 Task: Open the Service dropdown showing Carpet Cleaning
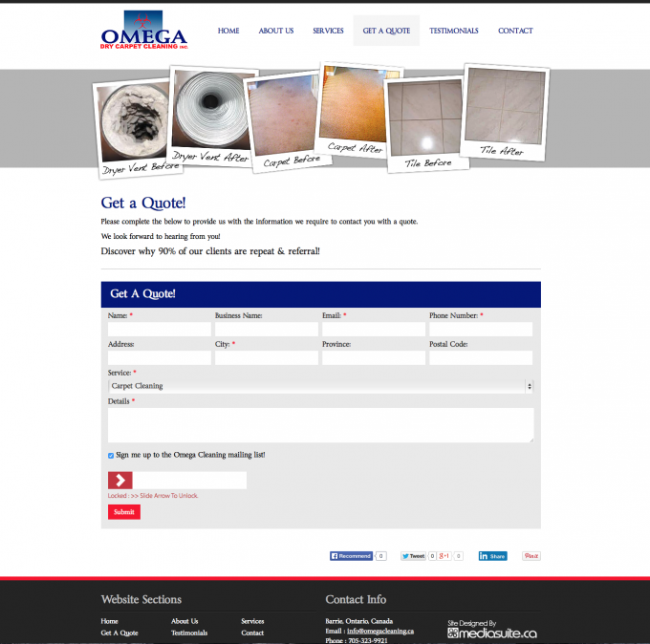(x=320, y=386)
